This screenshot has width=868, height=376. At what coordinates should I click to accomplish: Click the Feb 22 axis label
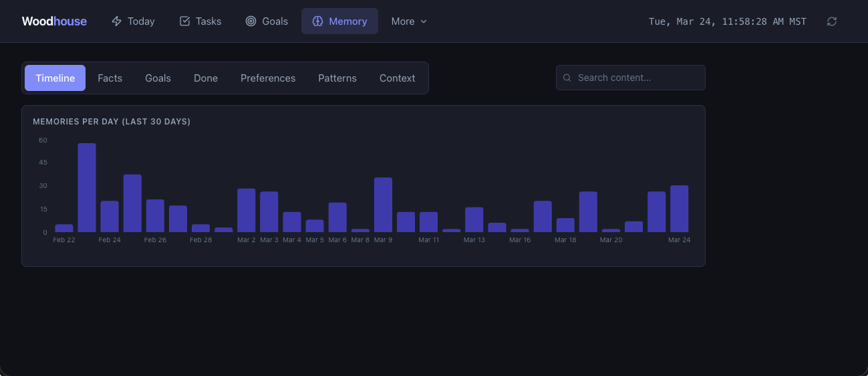coord(64,240)
